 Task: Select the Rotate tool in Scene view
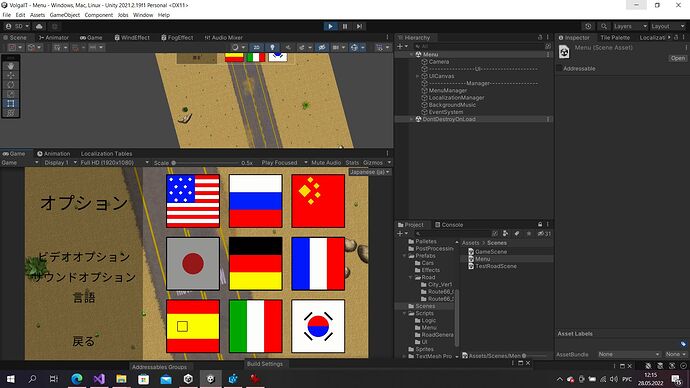11,84
